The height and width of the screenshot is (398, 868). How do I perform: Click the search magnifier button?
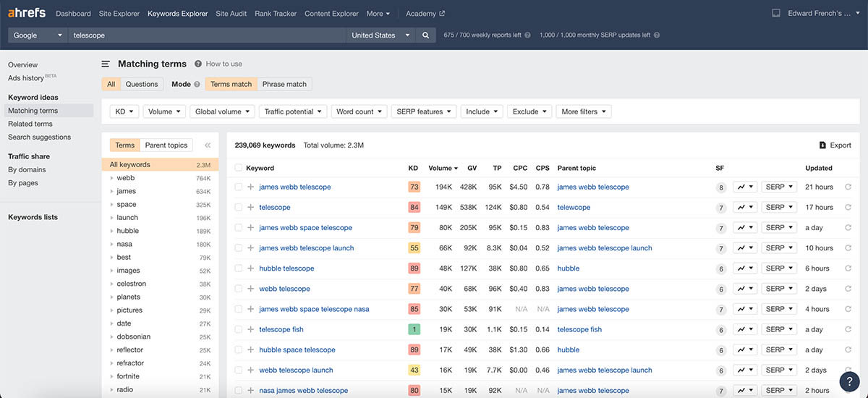coord(426,35)
